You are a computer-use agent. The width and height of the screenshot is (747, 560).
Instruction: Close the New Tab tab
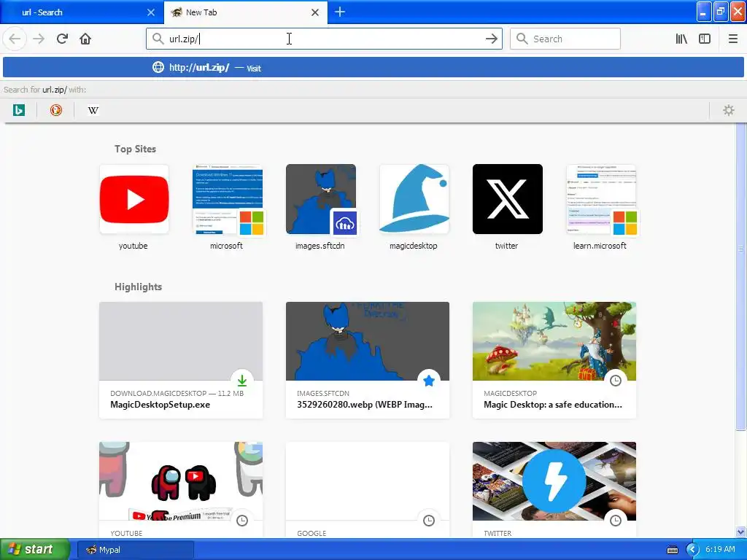pyautogui.click(x=315, y=12)
